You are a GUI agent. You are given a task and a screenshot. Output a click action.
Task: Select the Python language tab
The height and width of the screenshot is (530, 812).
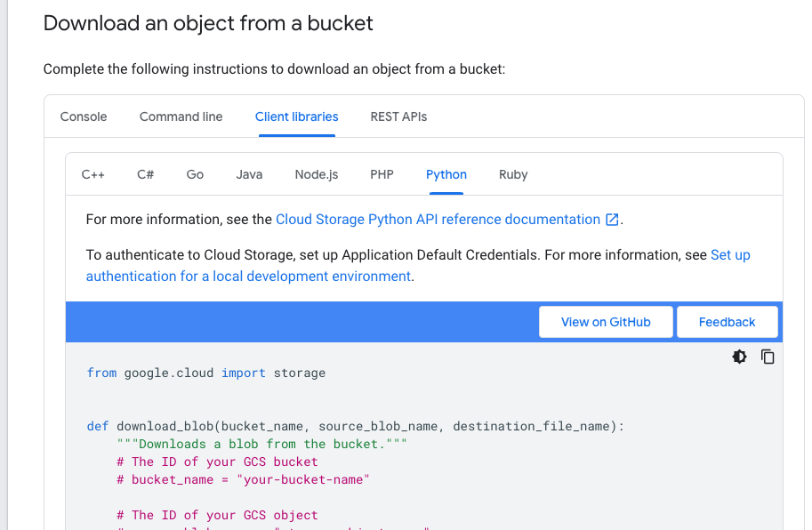pos(446,175)
